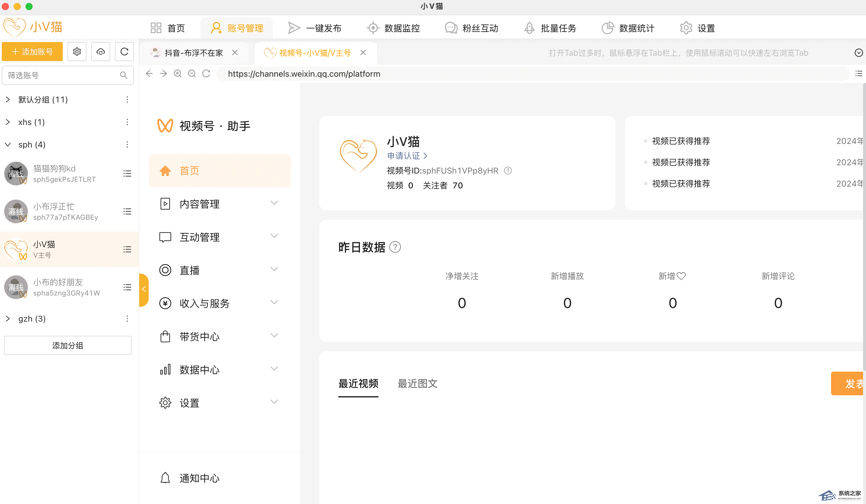Expand the gzh (3) group
The height and width of the screenshot is (504, 866).
(8, 319)
